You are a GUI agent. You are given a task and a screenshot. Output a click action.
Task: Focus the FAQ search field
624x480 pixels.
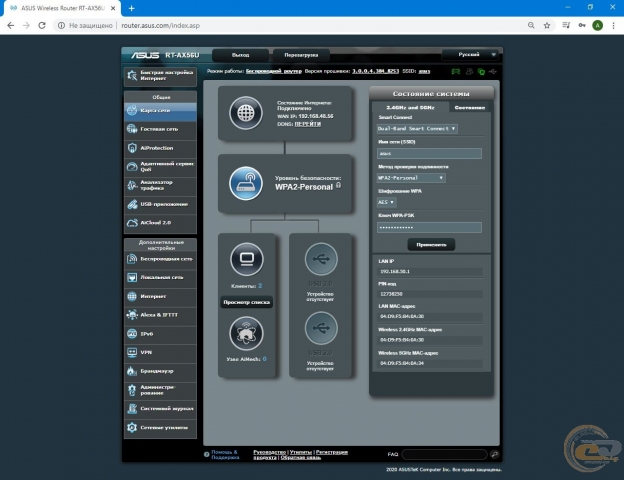(444, 454)
